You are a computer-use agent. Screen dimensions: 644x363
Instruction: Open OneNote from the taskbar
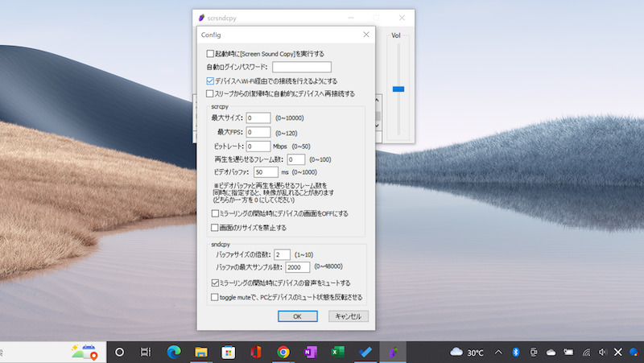point(311,352)
